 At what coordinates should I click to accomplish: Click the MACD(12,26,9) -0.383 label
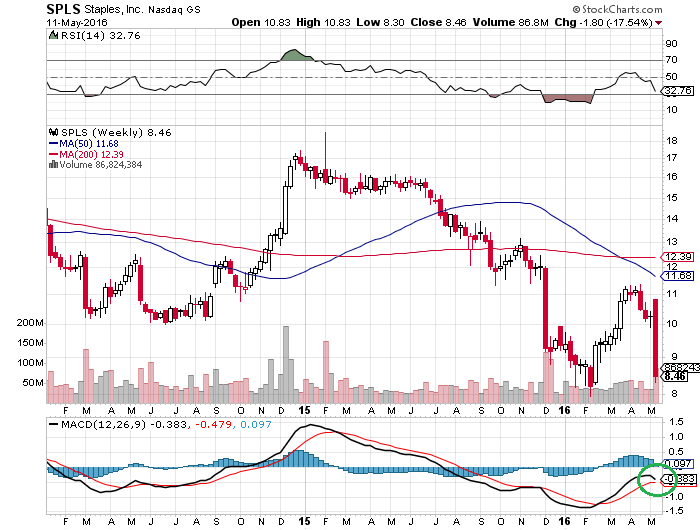coord(118,425)
